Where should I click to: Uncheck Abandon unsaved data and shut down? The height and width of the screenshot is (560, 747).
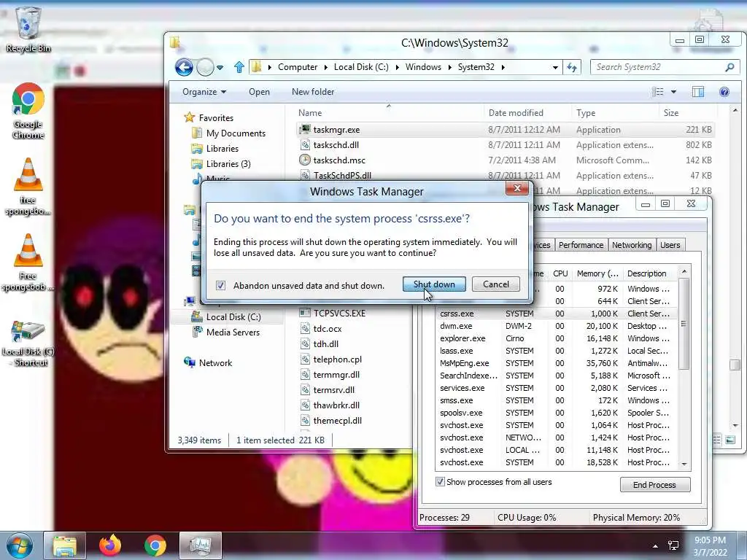[220, 285]
